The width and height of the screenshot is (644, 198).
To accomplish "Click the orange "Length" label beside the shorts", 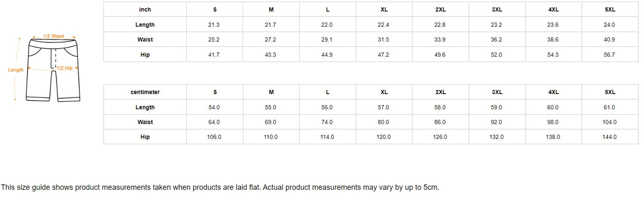I will tap(15, 70).
